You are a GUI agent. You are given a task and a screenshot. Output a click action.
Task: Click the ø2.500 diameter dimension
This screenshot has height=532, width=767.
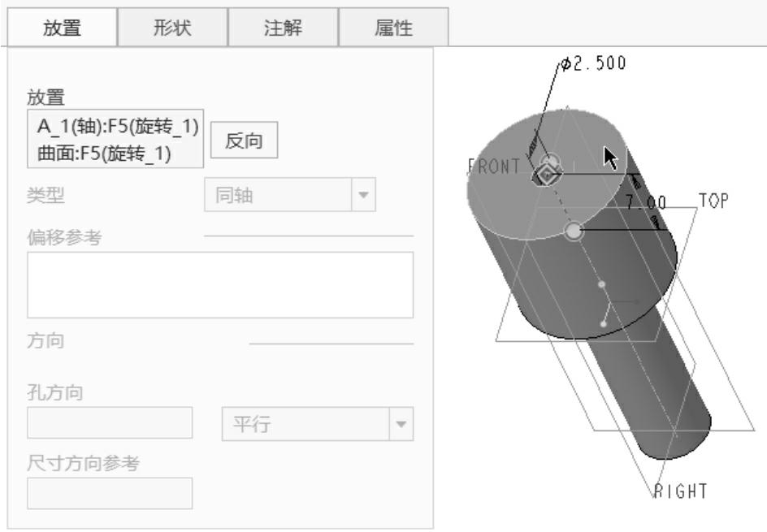[593, 63]
